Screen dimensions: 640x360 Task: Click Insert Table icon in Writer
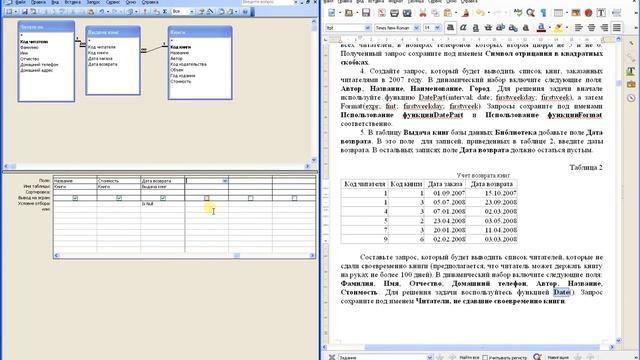point(558,13)
